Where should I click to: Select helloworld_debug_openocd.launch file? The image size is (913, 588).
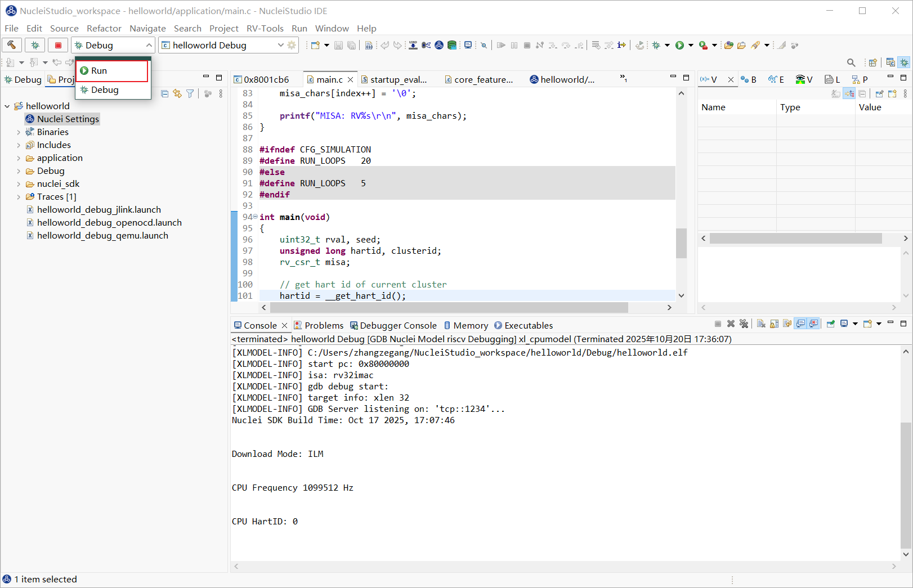tap(109, 223)
